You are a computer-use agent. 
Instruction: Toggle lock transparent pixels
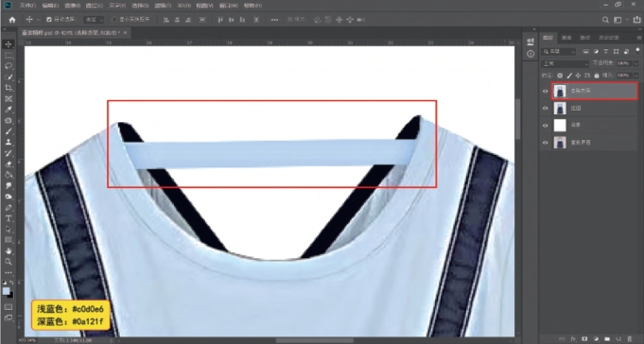(x=560, y=76)
